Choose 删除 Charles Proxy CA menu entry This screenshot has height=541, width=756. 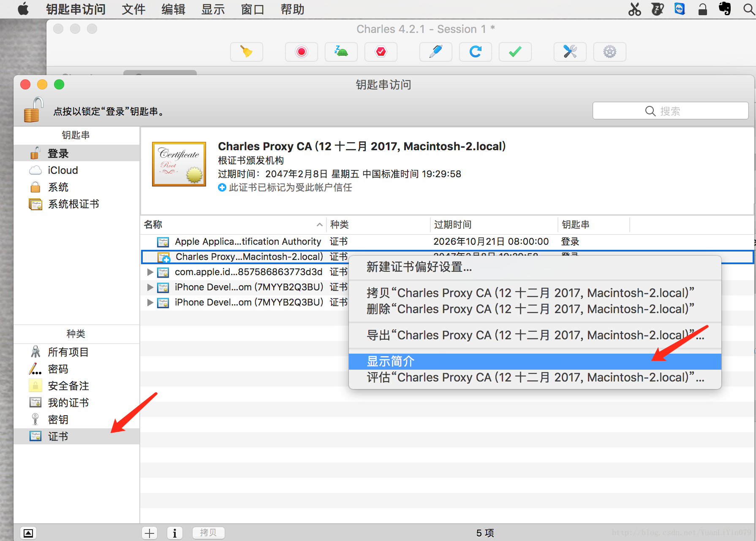click(x=535, y=309)
